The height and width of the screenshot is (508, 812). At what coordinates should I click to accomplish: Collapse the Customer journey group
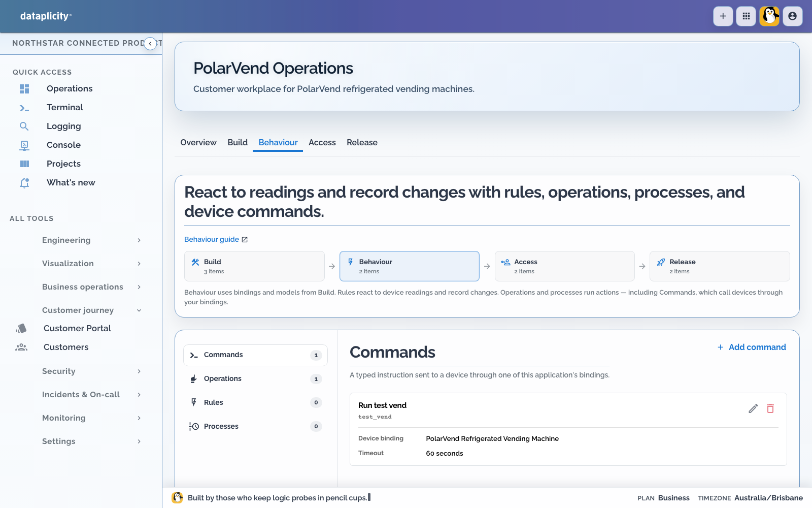(91, 310)
